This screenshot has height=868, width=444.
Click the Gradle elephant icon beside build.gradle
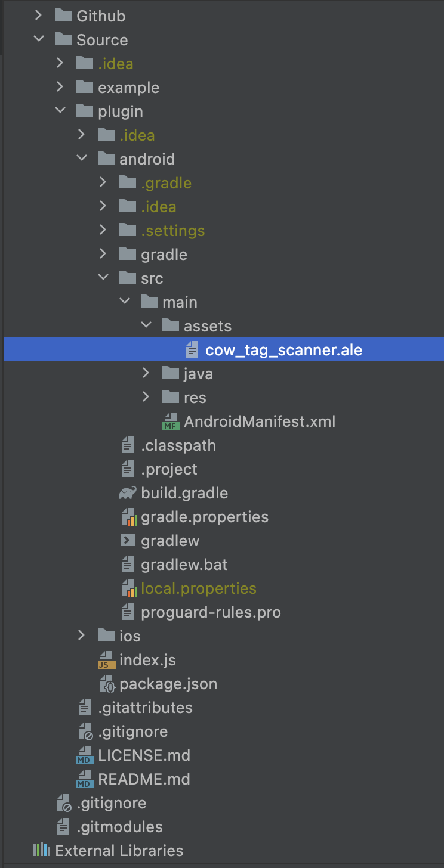[127, 492]
